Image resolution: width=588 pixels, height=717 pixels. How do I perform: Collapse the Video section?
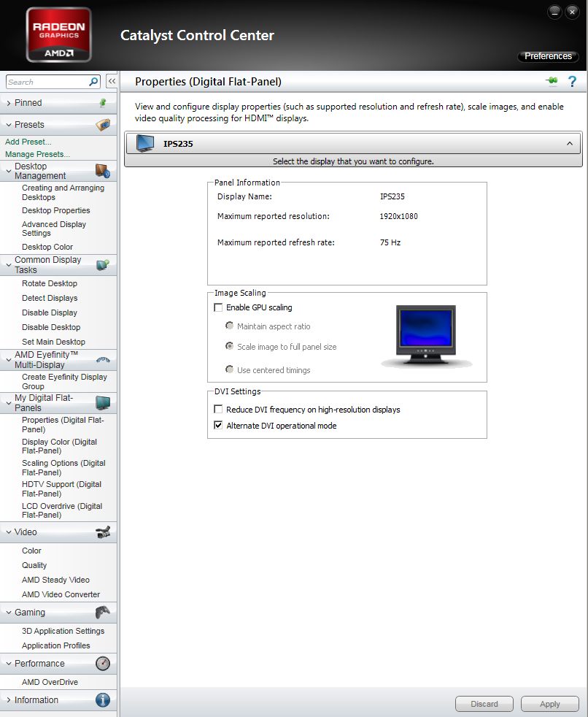point(9,532)
